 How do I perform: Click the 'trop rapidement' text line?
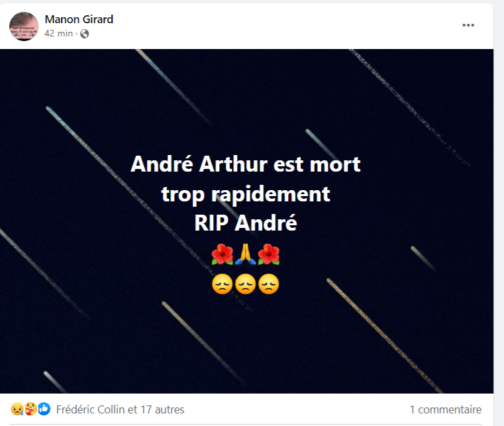[x=246, y=194]
